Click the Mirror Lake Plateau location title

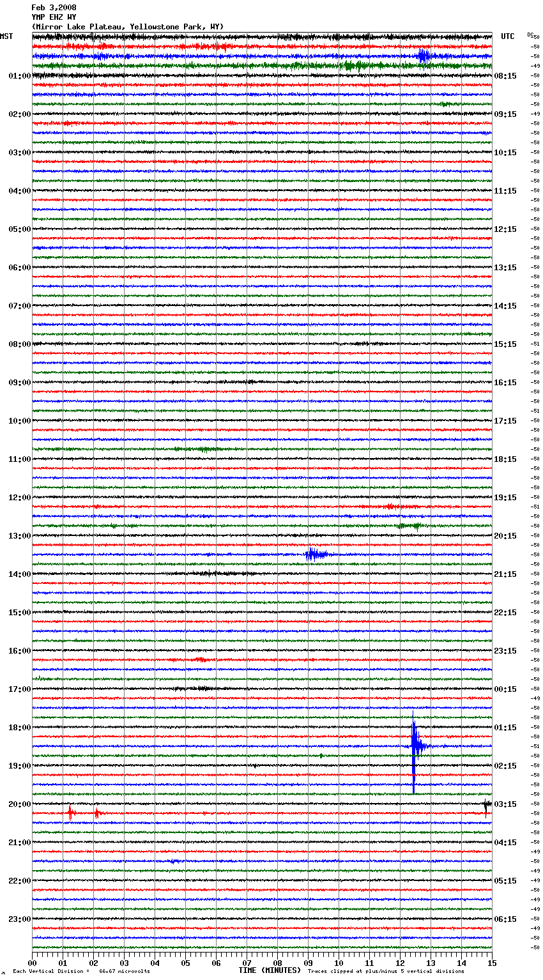coord(128,27)
